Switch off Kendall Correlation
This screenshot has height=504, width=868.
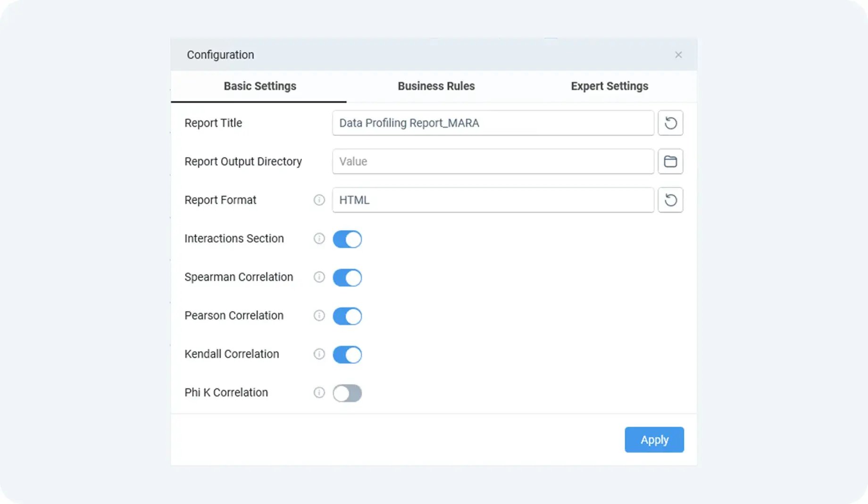[347, 354]
